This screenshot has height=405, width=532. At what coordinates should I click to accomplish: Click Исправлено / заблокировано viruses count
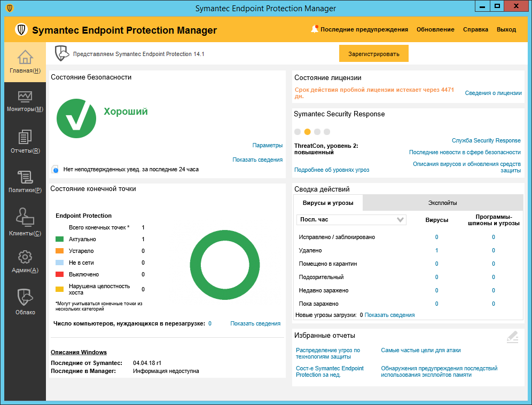(437, 237)
